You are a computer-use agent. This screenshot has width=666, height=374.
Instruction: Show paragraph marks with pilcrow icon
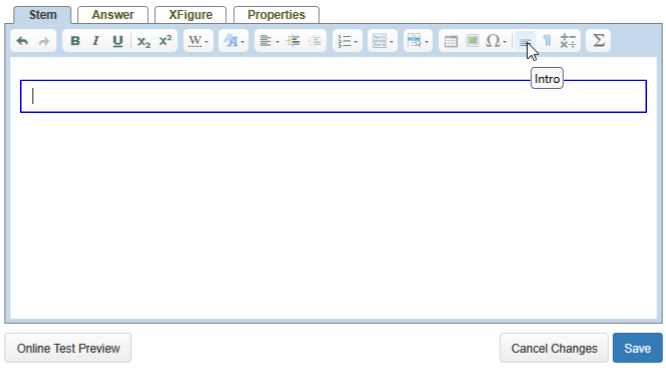547,41
